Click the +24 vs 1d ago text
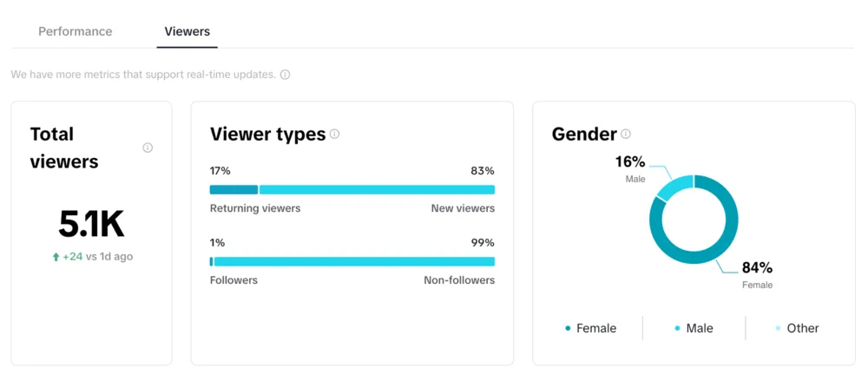This screenshot has width=868, height=381. [x=97, y=257]
